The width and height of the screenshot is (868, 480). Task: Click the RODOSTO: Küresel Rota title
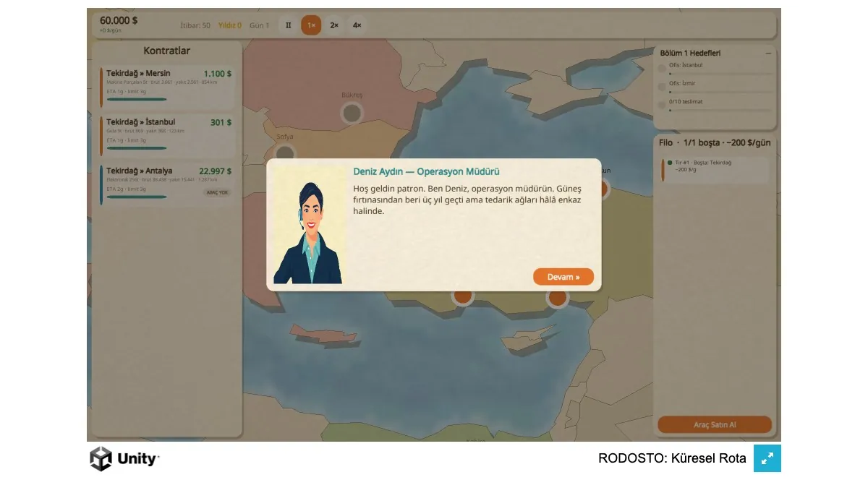672,458
